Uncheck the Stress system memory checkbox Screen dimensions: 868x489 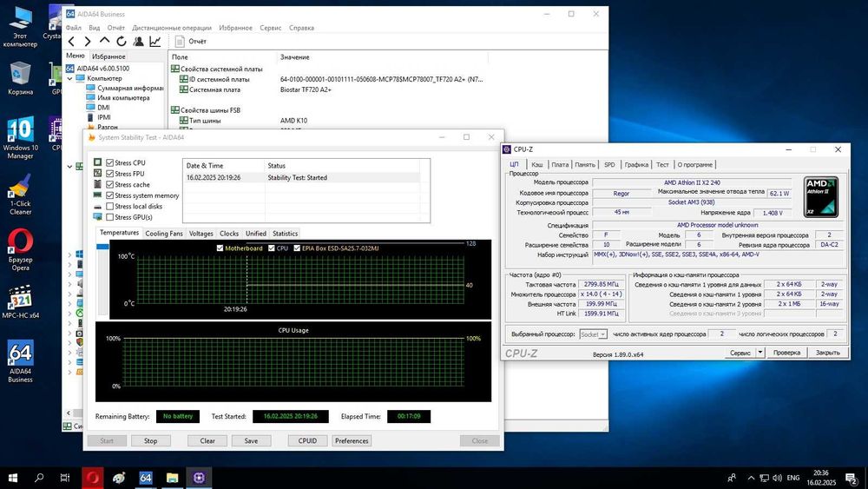point(109,195)
